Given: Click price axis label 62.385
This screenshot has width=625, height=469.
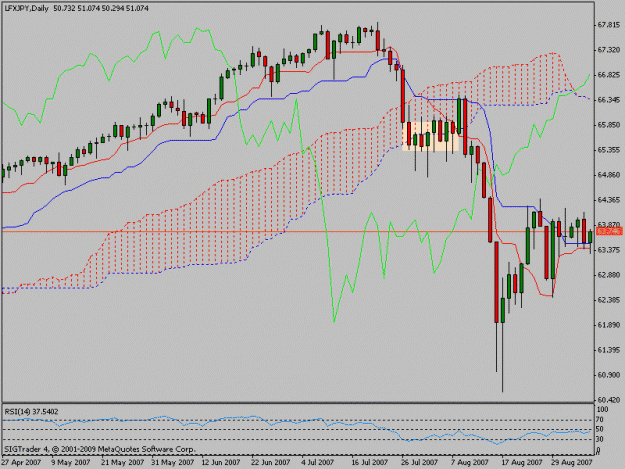Looking at the screenshot, I should 609,300.
